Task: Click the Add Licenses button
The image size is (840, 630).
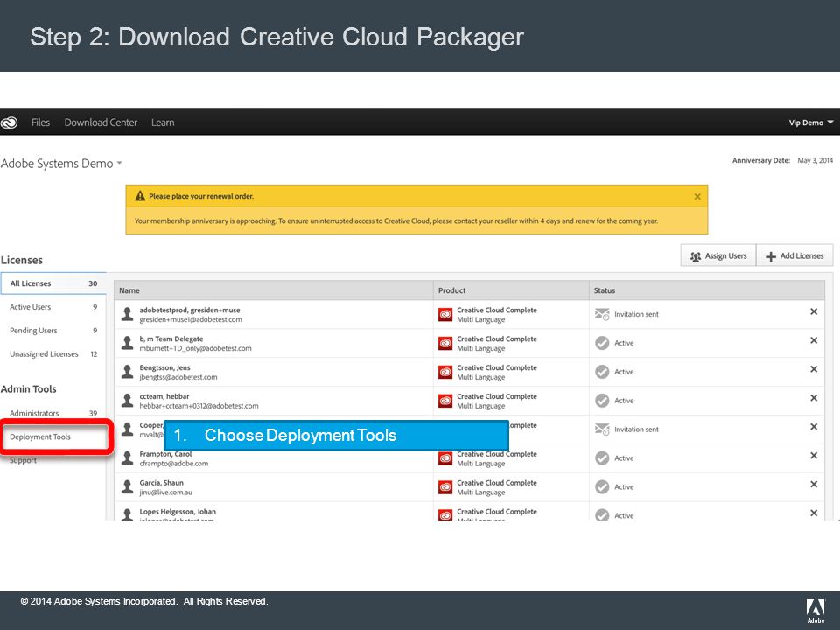Action: 794,256
